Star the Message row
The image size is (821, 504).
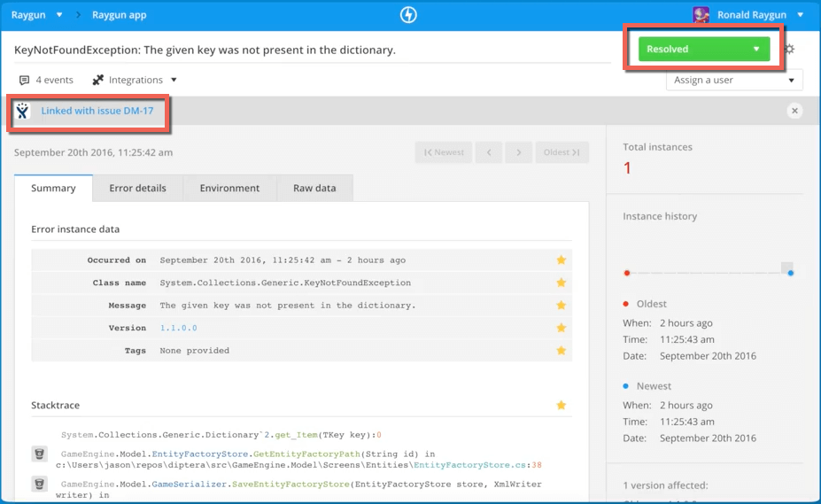click(562, 305)
